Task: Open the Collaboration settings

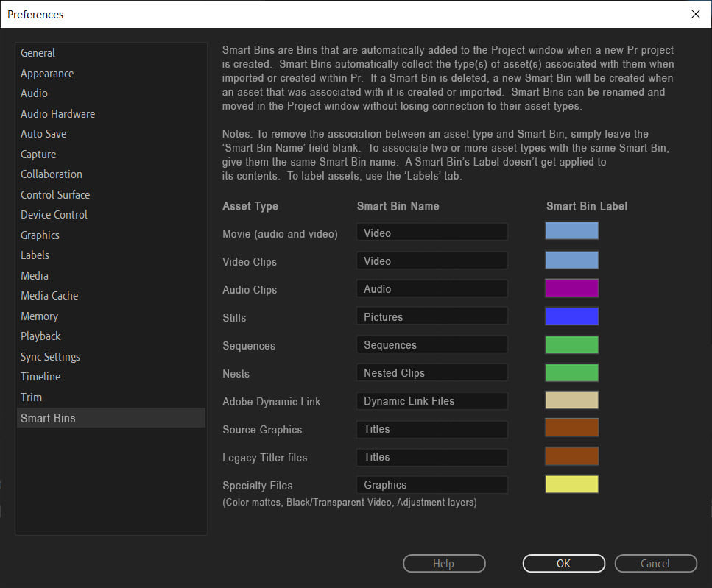Action: click(51, 174)
